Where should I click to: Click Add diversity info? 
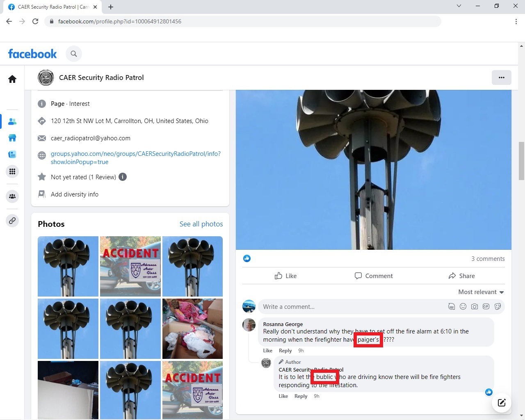(75, 194)
